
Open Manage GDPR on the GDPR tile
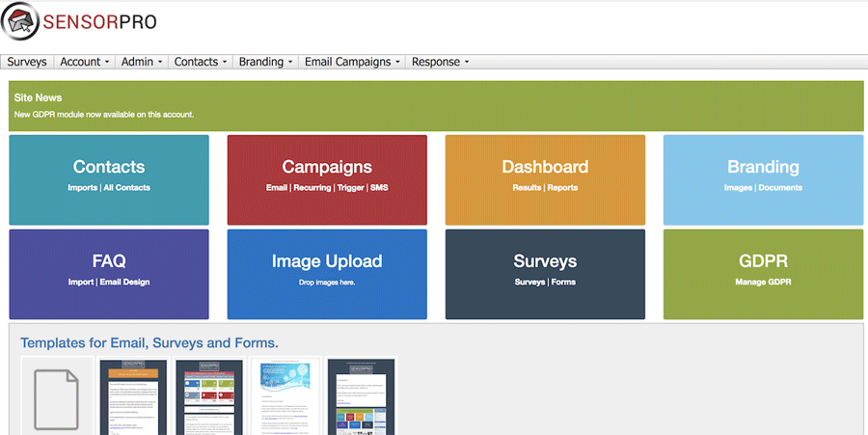(x=763, y=283)
